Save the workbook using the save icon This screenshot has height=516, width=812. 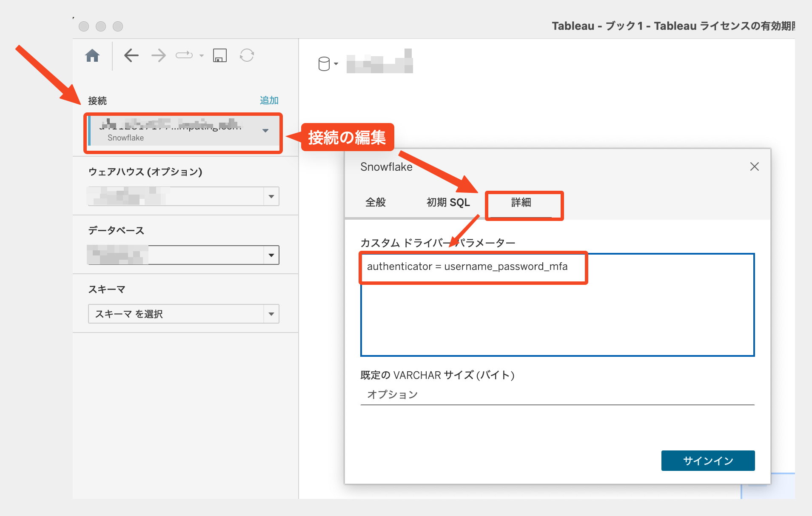click(219, 55)
